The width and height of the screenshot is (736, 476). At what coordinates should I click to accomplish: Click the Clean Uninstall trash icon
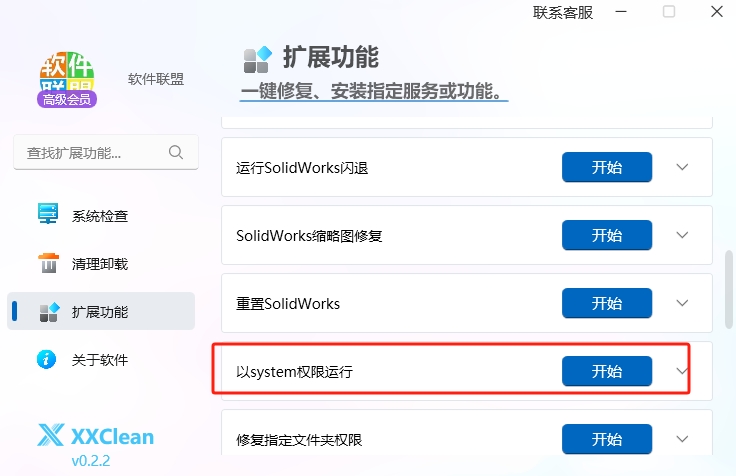48,263
